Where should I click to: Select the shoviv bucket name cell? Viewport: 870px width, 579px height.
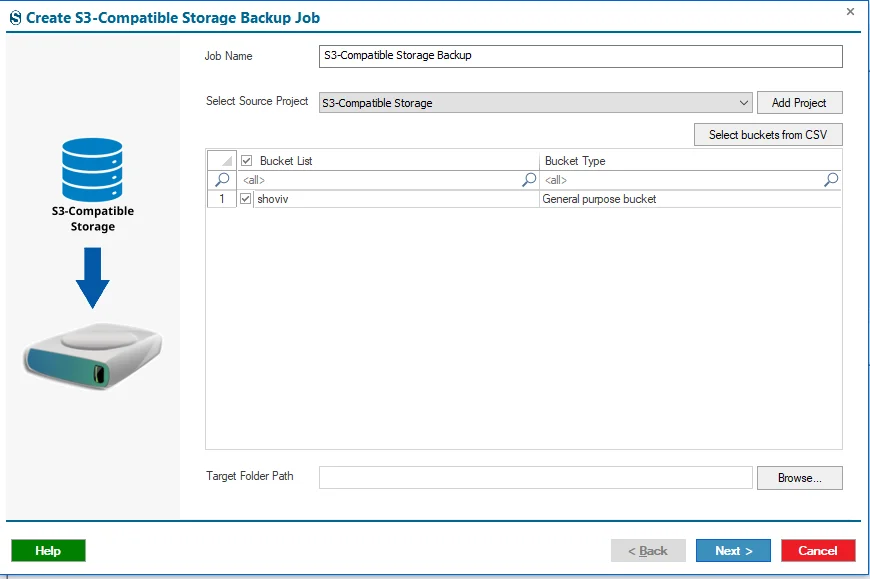click(x=396, y=199)
